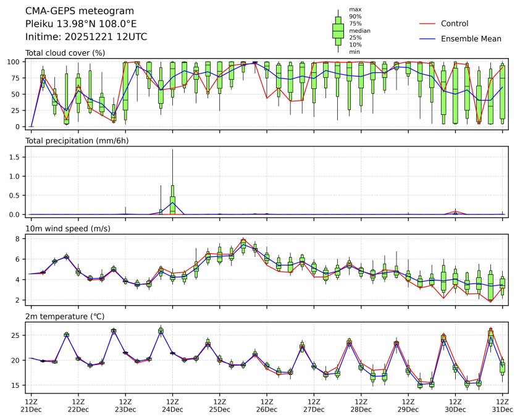The image size is (520, 420).
Task: Click the box-plot legend symbol
Action: 338,30
